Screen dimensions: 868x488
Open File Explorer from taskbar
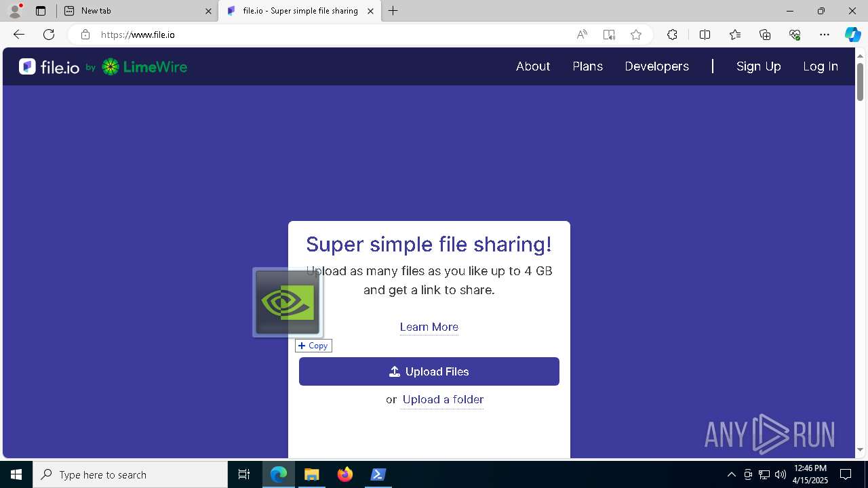(311, 474)
